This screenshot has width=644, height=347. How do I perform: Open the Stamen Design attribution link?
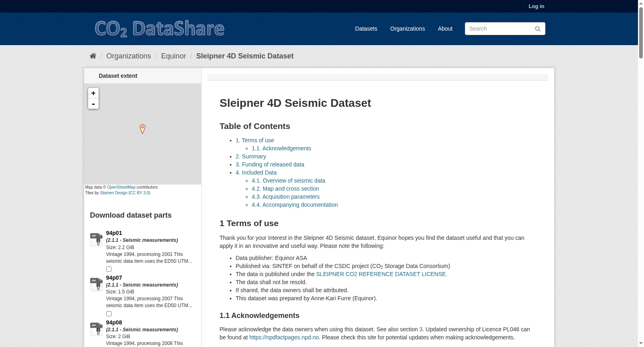coord(114,193)
